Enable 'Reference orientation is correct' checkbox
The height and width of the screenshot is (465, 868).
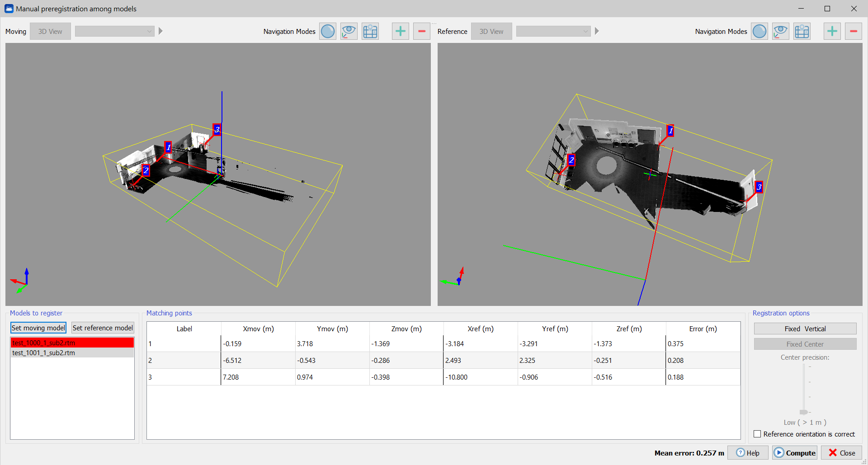pos(757,434)
